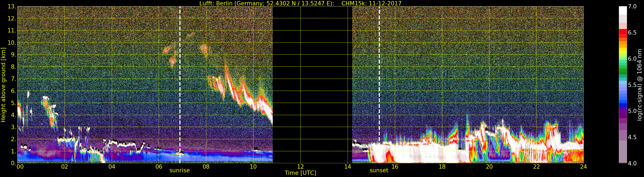Viewport: 644px width, 177px height.
Task: Click the white dashed sunset marker line
Action: point(379,75)
